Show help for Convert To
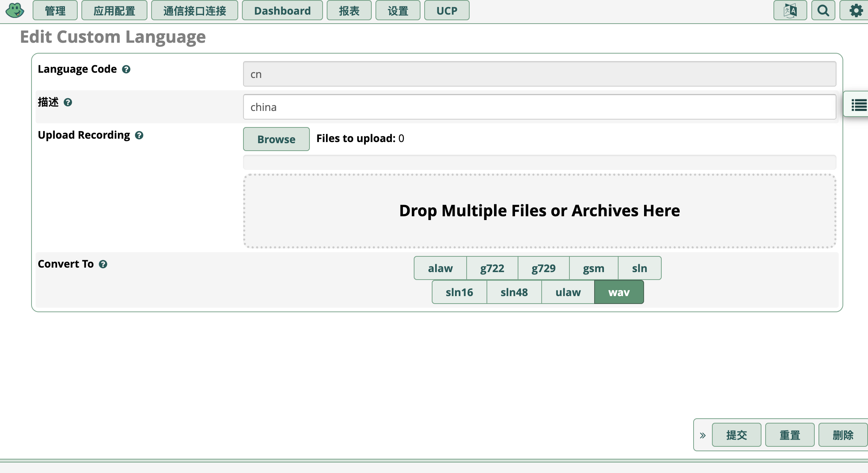This screenshot has height=473, width=868. click(103, 264)
